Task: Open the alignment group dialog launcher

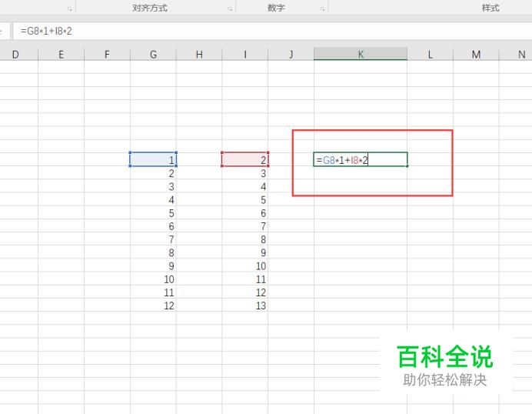Action: pyautogui.click(x=230, y=9)
